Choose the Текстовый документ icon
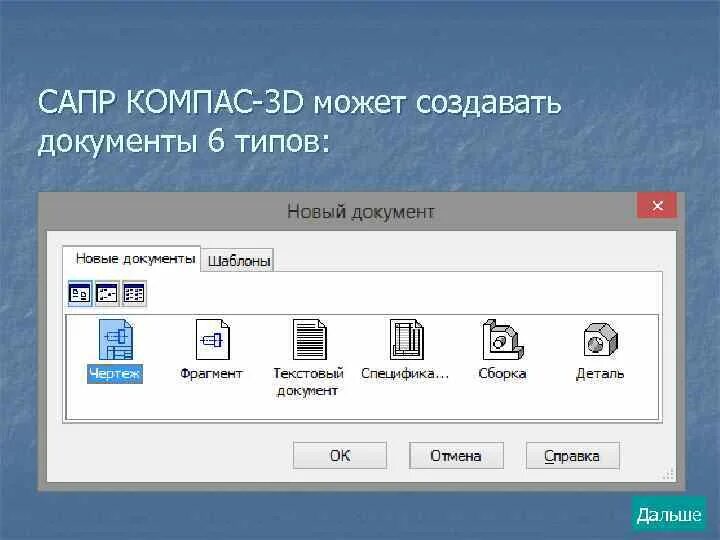This screenshot has height=540, width=720. tap(309, 339)
